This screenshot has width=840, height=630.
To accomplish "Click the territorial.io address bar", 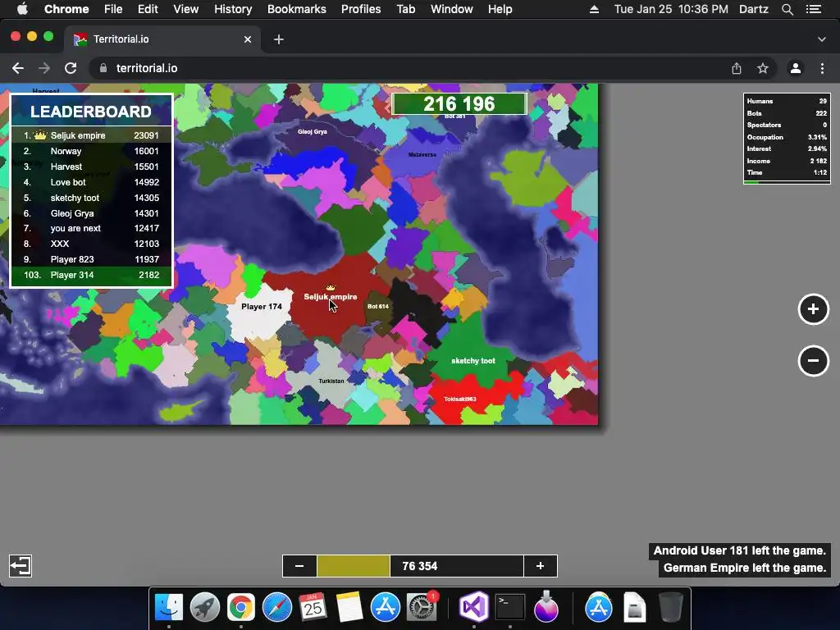I will (413, 68).
